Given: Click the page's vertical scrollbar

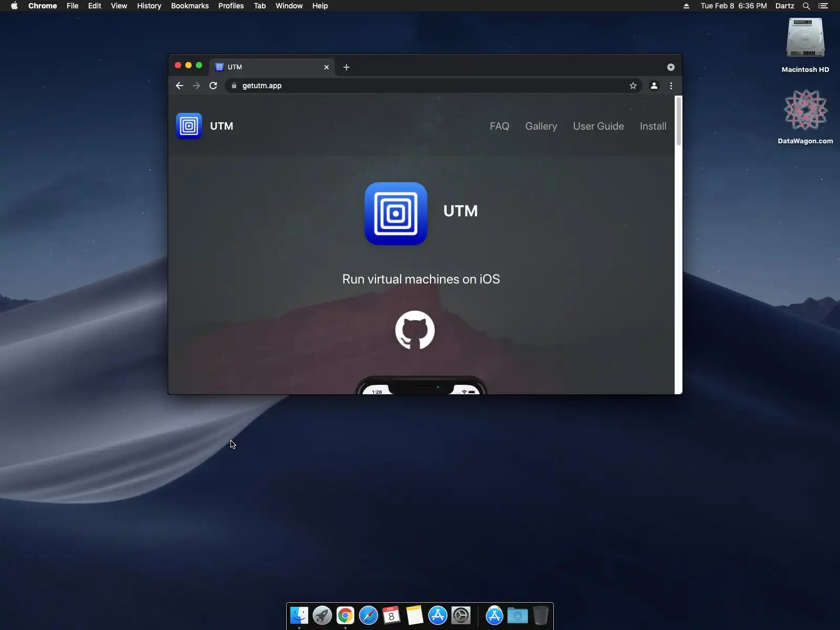Looking at the screenshot, I should click(x=678, y=121).
